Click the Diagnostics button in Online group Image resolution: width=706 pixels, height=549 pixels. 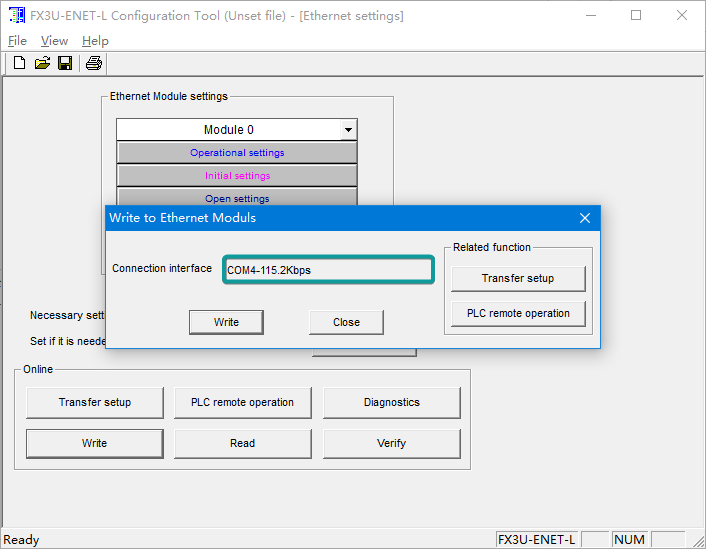(x=391, y=402)
